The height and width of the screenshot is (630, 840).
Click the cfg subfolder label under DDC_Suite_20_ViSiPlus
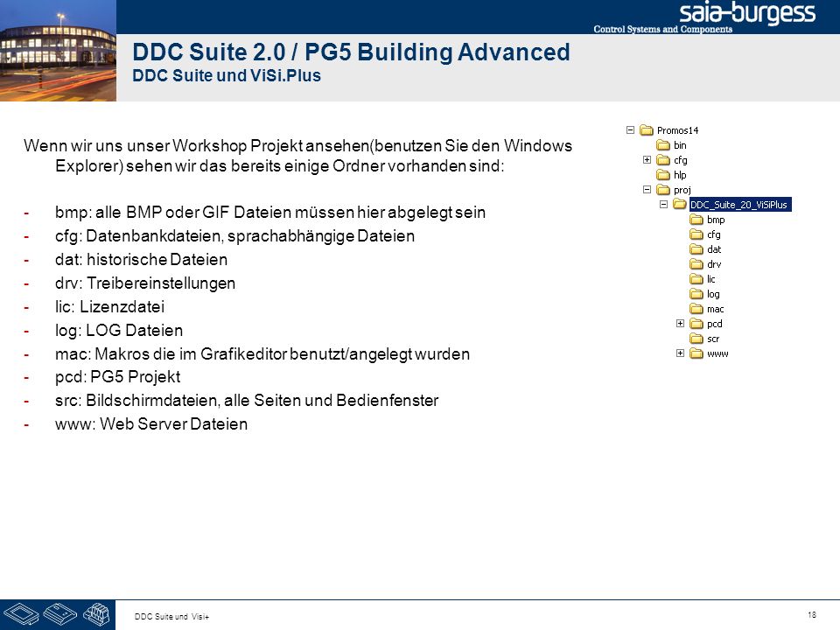[x=714, y=234]
